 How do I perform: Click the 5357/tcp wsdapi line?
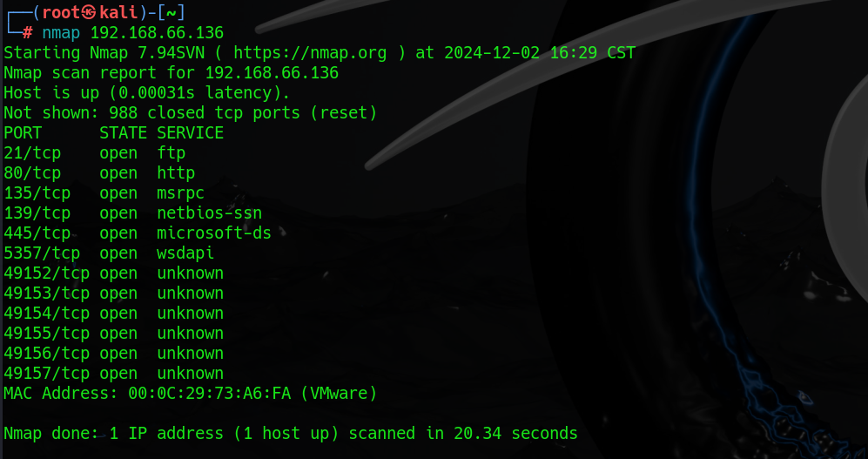109,253
